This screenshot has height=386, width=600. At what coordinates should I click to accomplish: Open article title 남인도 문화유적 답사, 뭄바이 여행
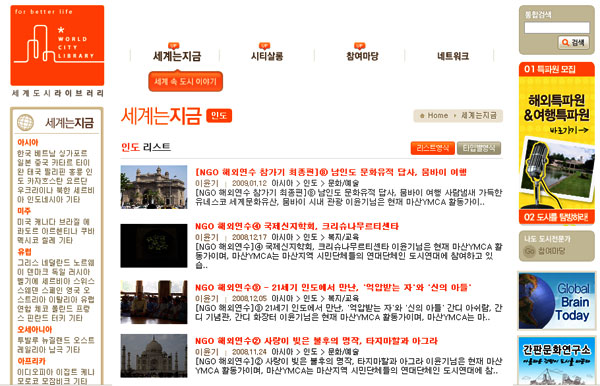coord(331,172)
